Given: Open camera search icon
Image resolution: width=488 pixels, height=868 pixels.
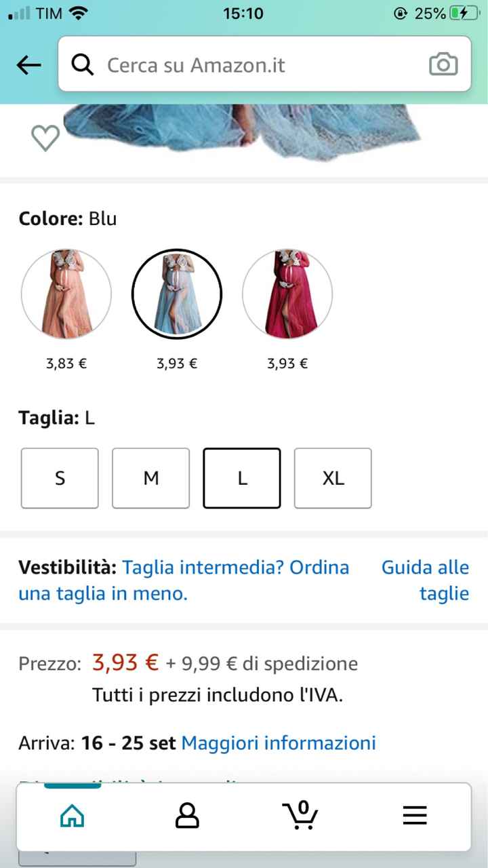Looking at the screenshot, I should 443,65.
